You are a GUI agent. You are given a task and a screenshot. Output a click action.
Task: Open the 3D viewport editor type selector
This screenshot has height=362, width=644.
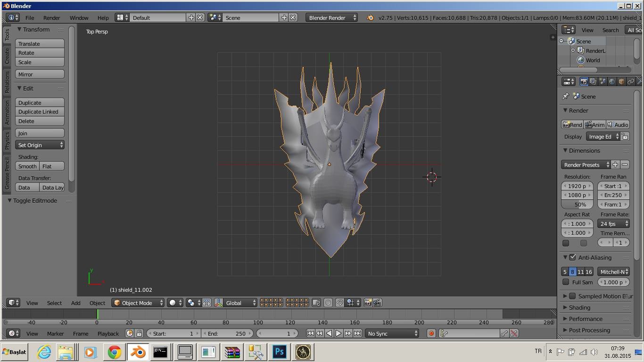pyautogui.click(x=13, y=303)
